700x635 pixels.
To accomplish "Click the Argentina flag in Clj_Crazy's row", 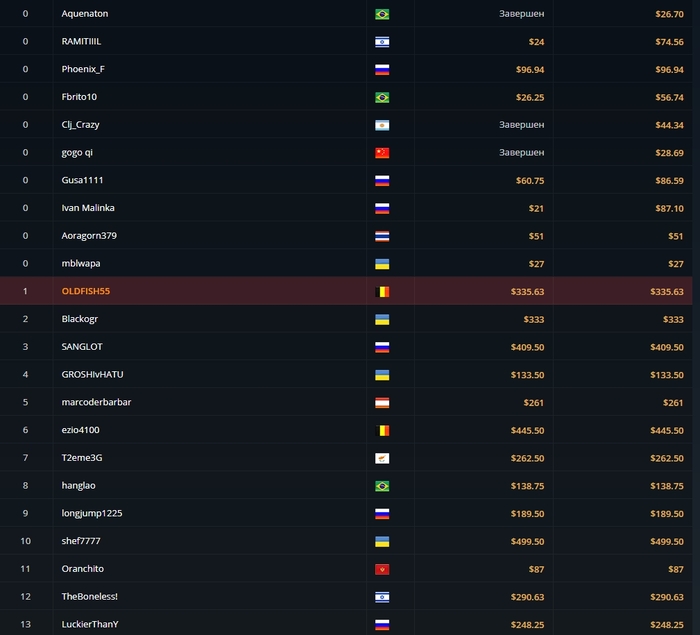I will (x=381, y=125).
